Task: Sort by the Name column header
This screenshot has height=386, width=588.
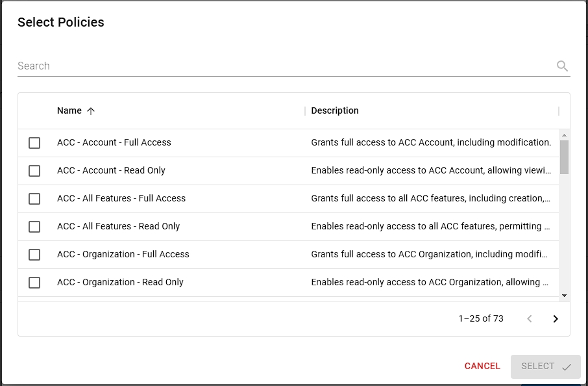Action: 69,111
